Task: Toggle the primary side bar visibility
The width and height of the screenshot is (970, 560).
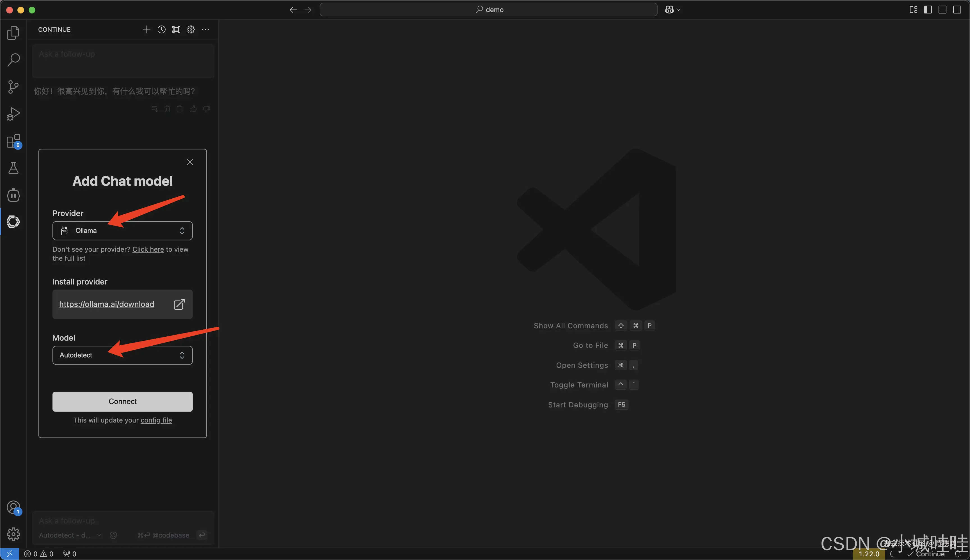Action: point(928,10)
